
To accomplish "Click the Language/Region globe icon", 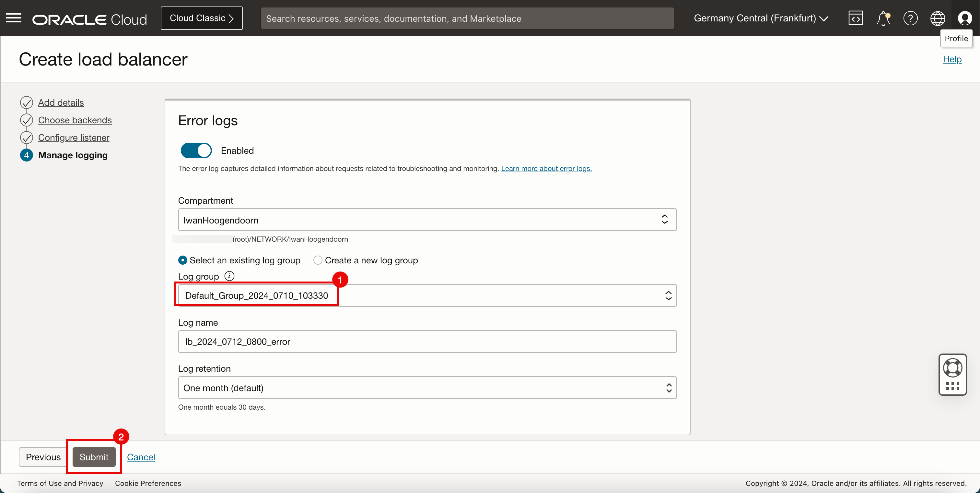I will coord(937,18).
